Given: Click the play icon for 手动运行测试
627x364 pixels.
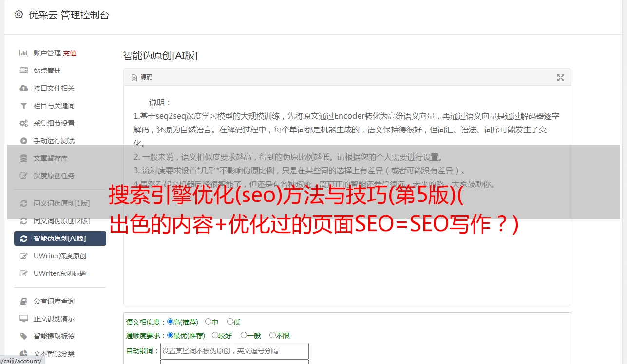Looking at the screenshot, I should tap(23, 141).
